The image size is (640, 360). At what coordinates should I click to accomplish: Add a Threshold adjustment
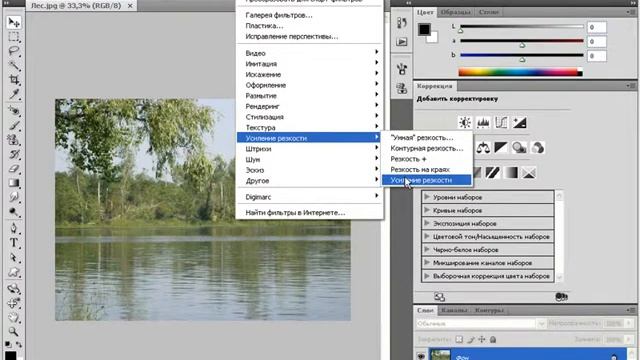tap(493, 172)
